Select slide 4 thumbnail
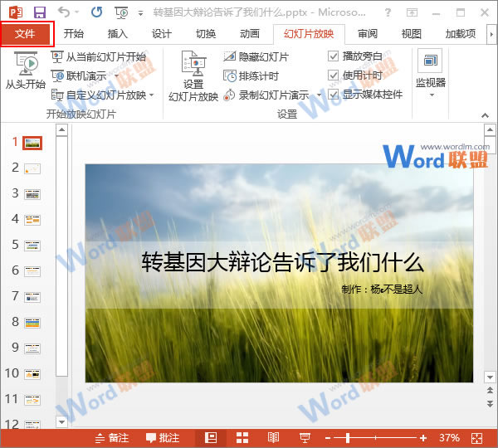Viewport: 498px width, 448px height. pos(32,220)
